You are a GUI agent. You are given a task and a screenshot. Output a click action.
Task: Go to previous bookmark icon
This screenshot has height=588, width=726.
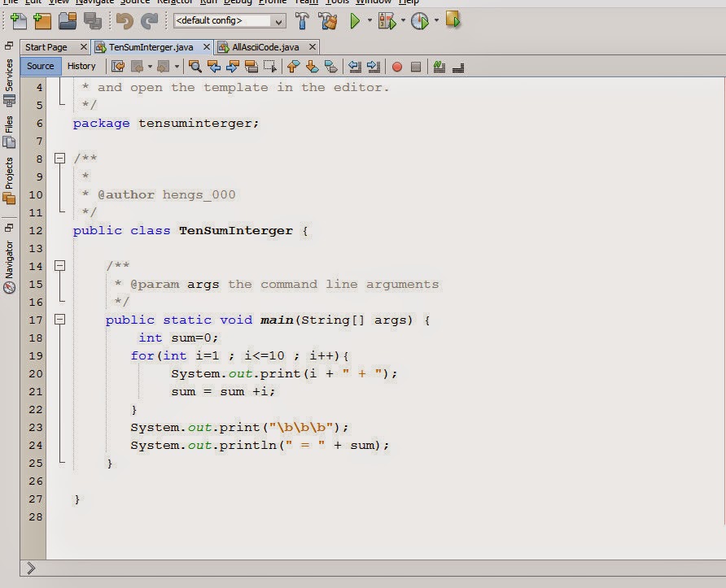pyautogui.click(x=293, y=67)
